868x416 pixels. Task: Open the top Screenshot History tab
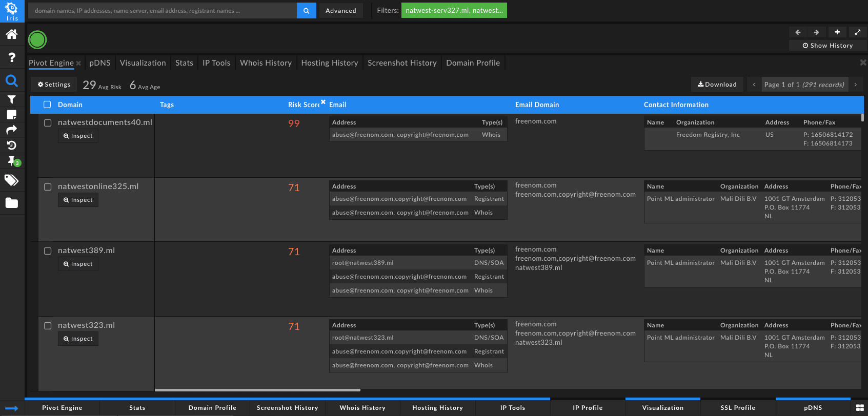(x=402, y=63)
